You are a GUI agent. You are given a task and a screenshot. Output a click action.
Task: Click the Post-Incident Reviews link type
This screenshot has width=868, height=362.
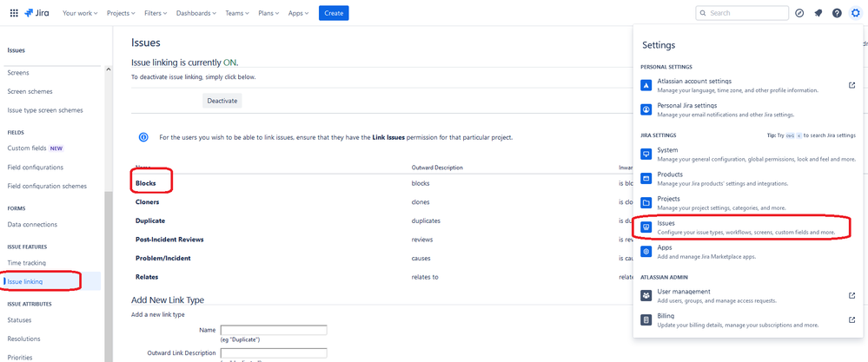click(170, 240)
